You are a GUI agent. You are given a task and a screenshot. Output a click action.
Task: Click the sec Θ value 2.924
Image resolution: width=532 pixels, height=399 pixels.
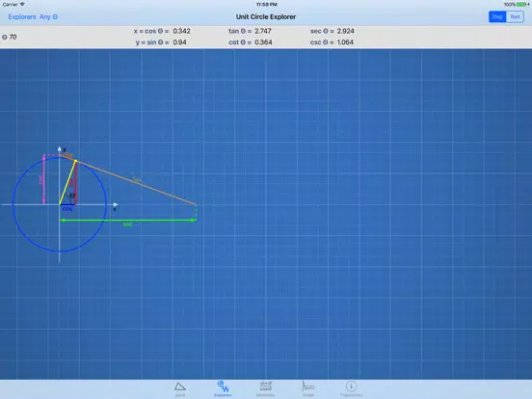coord(345,31)
